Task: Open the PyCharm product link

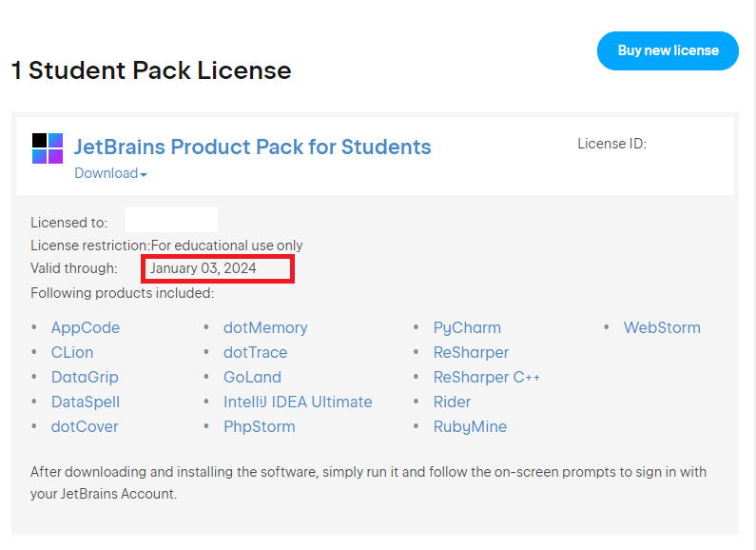Action: point(467,327)
